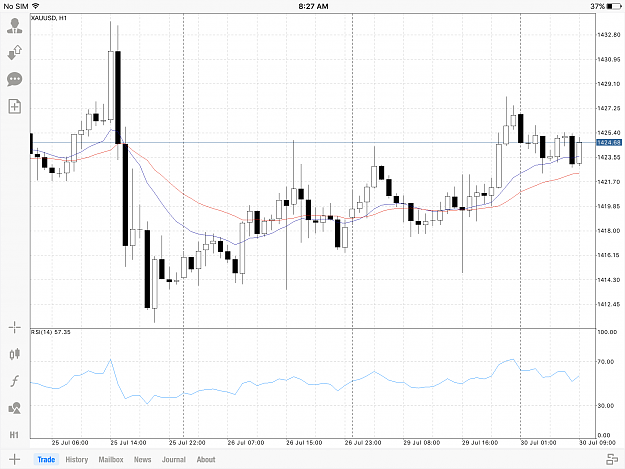The width and height of the screenshot is (625, 469).
Task: Tap the RSI 30.00 level label
Action: (606, 406)
